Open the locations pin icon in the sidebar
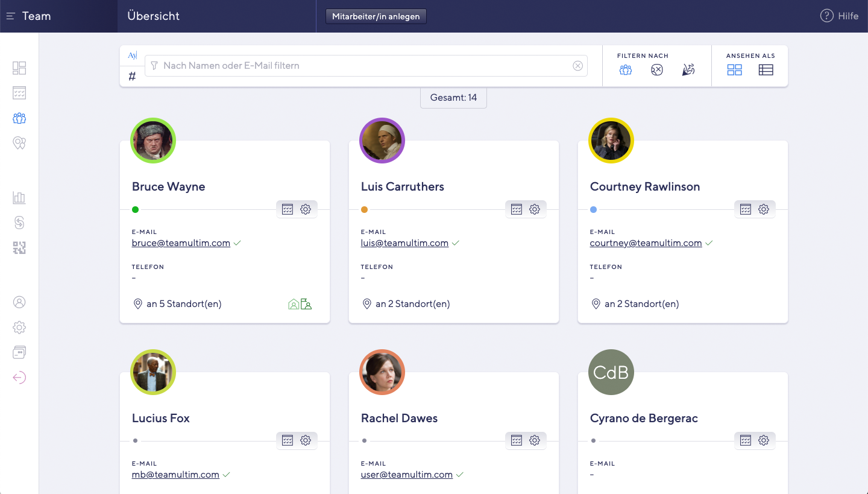Screen dimensions: 868x494 pos(19,143)
